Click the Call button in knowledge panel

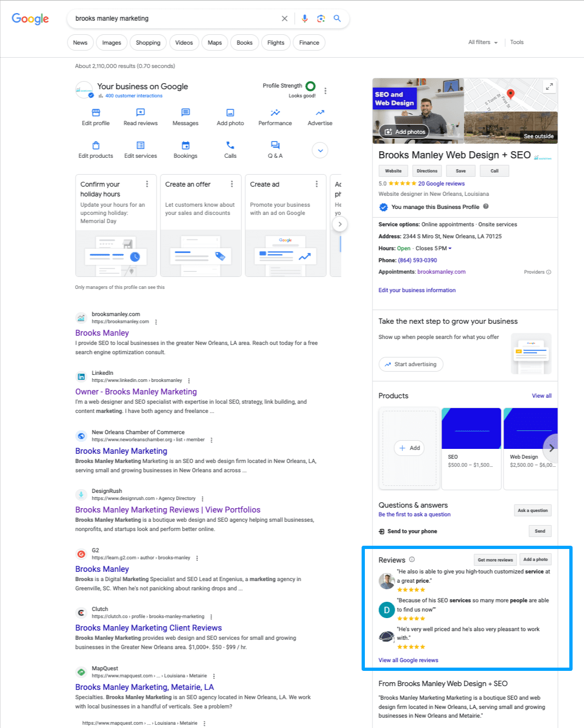[494, 171]
